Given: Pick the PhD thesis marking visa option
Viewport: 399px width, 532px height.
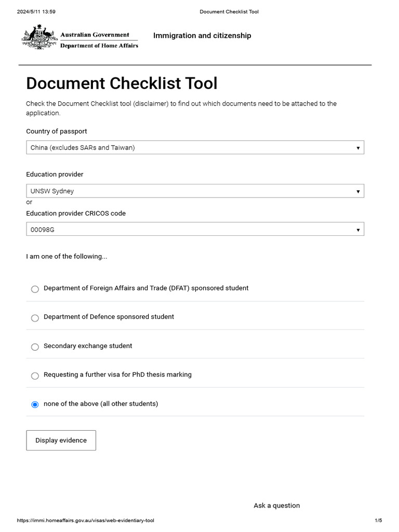Looking at the screenshot, I should 35,376.
